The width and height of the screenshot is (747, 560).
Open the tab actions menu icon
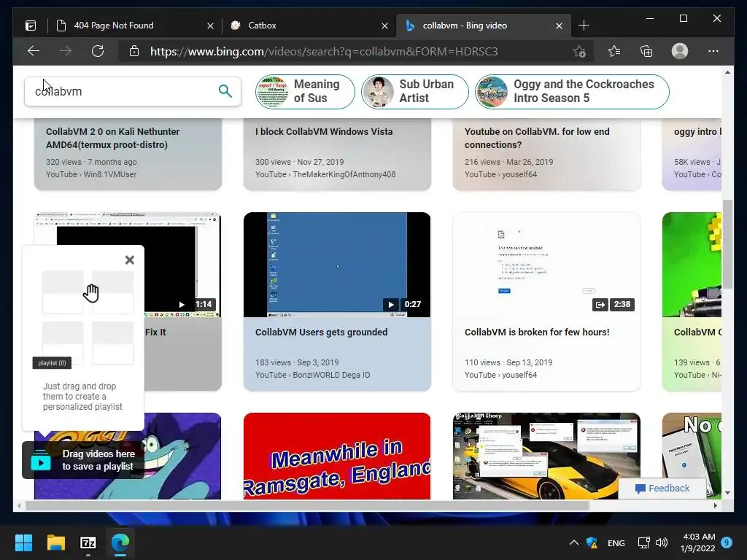(31, 26)
